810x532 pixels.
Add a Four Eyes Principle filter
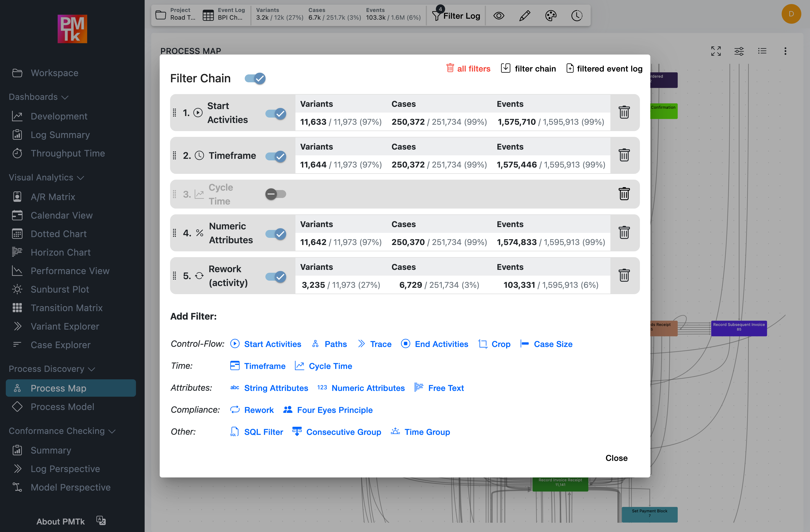click(335, 410)
